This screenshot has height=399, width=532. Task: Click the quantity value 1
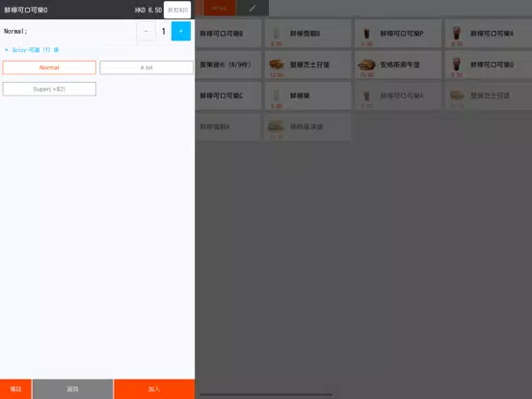(x=164, y=31)
